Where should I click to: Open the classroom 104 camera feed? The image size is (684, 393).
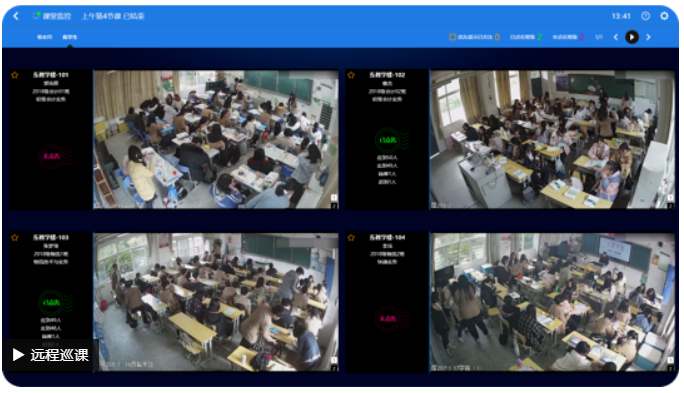[552, 302]
